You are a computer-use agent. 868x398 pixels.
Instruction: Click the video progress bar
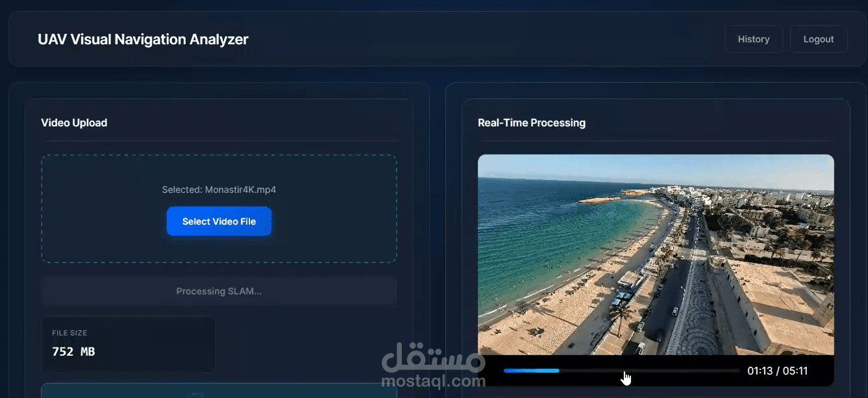point(621,371)
